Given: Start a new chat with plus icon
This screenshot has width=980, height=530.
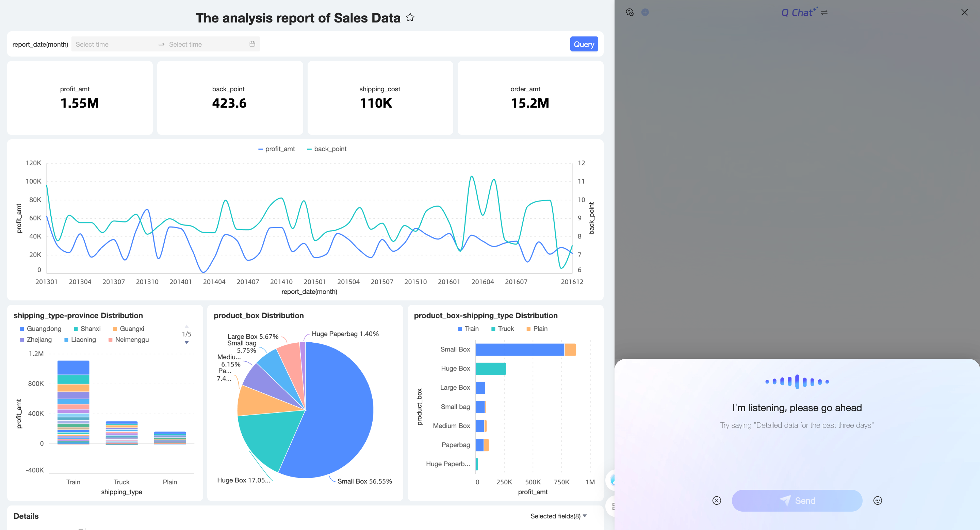Looking at the screenshot, I should click(x=645, y=12).
